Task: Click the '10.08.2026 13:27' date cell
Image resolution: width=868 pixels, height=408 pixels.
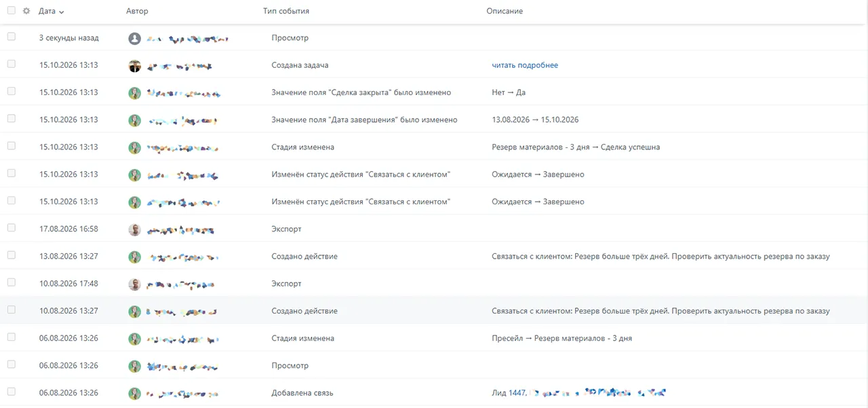Action: [68, 311]
